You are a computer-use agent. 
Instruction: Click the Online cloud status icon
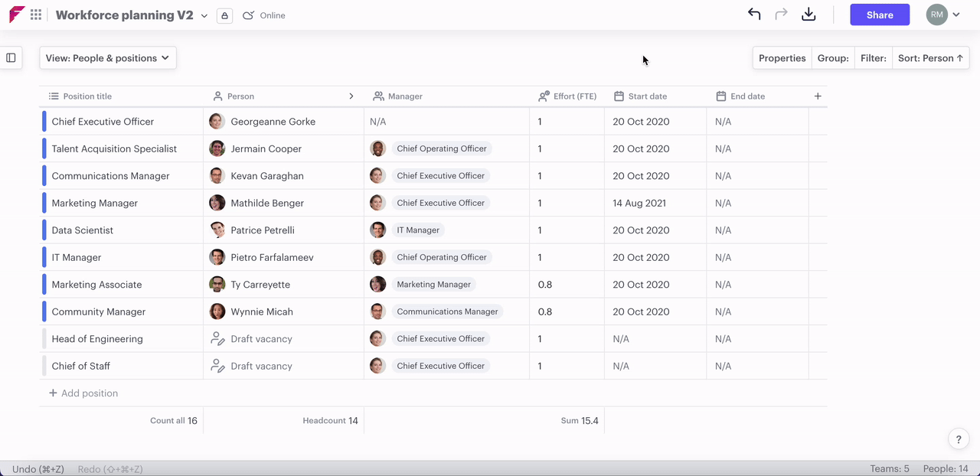[x=248, y=15]
